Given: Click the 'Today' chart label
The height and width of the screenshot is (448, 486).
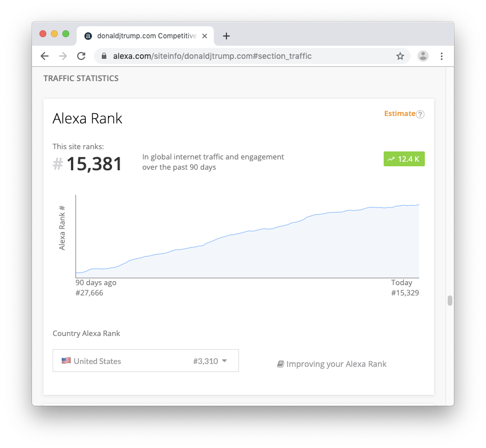Looking at the screenshot, I should [402, 282].
